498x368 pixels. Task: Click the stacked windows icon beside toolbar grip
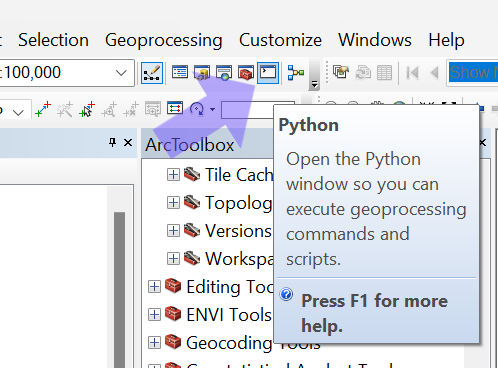341,72
